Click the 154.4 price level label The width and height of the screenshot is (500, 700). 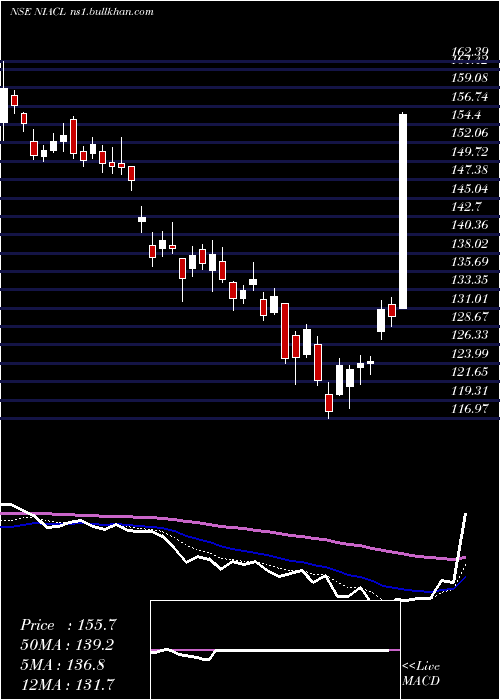pos(468,115)
